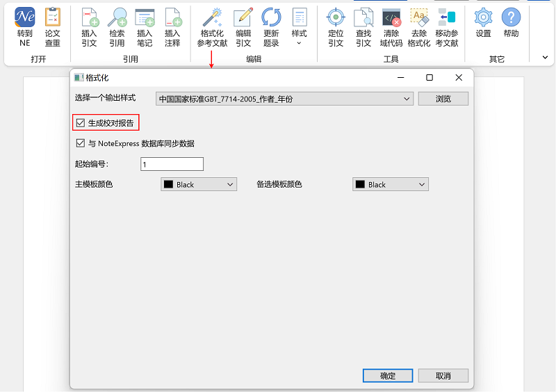Click the 格式化 dialog title icon

click(79, 77)
